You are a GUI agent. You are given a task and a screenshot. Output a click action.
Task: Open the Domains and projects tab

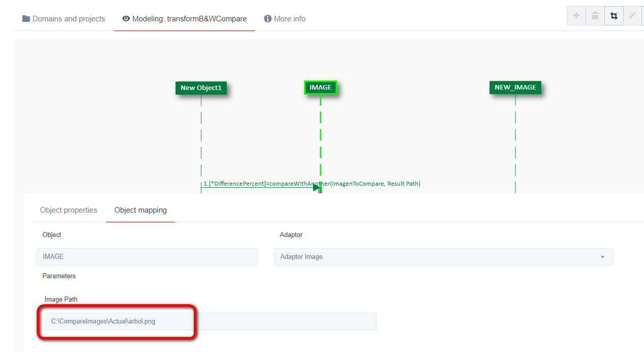pyautogui.click(x=64, y=19)
